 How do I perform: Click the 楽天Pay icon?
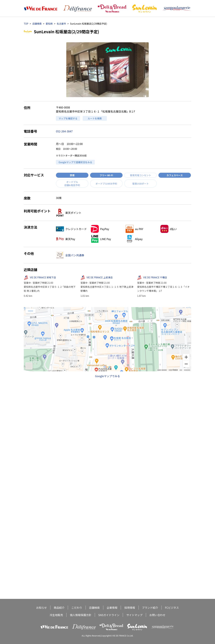click(x=60, y=239)
